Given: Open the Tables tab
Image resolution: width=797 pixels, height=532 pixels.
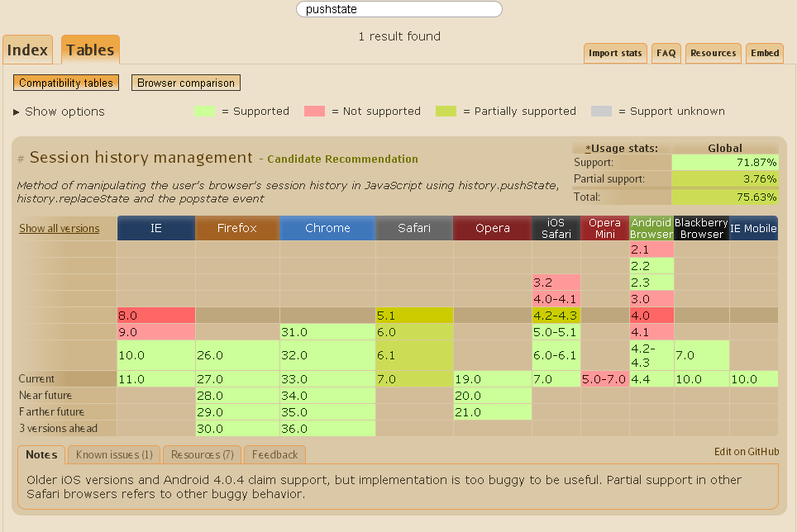Looking at the screenshot, I should coord(90,50).
